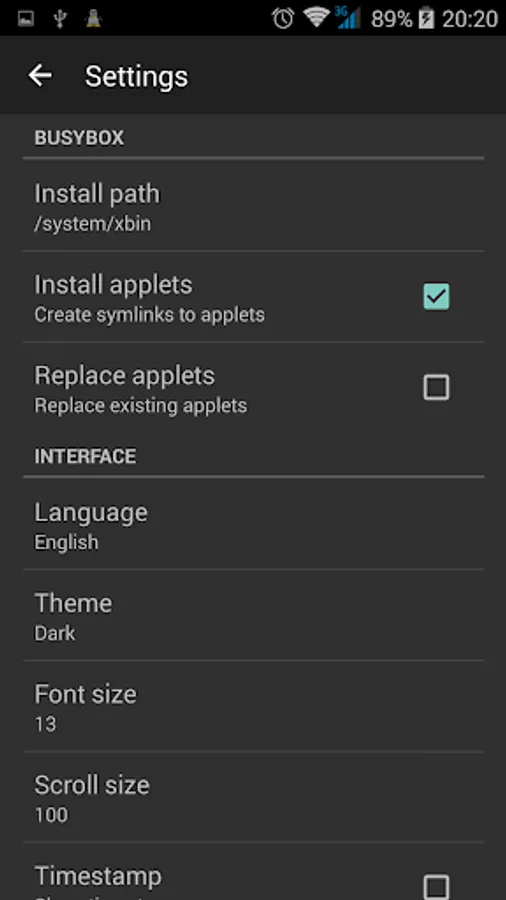Tap the Linux penguin notification icon
Screen dimensions: 506x900
click(93, 18)
